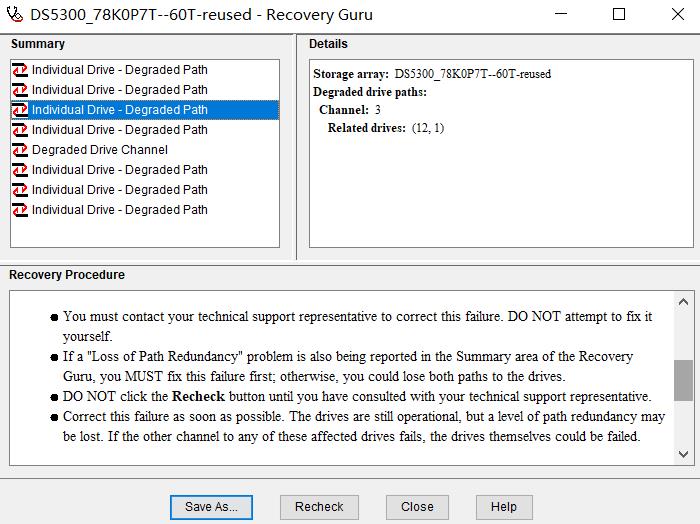
Task: Minimize the Recovery Guru window
Action: pos(573,14)
